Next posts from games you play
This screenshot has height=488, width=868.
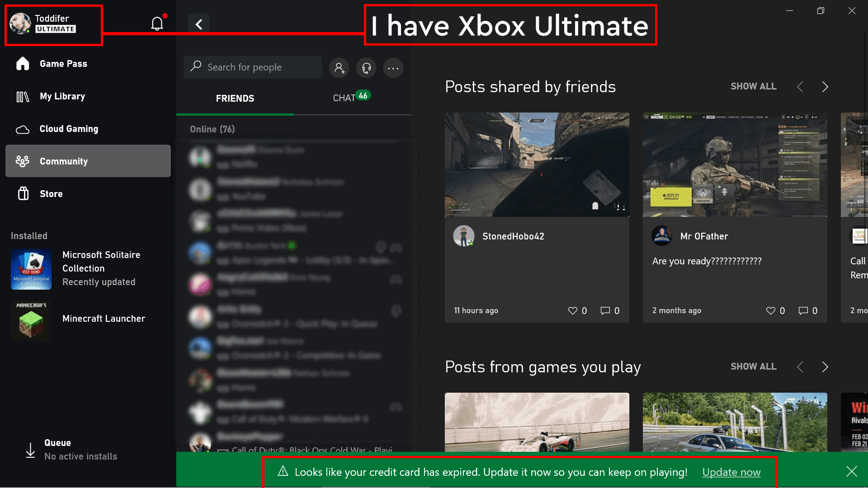tap(825, 367)
